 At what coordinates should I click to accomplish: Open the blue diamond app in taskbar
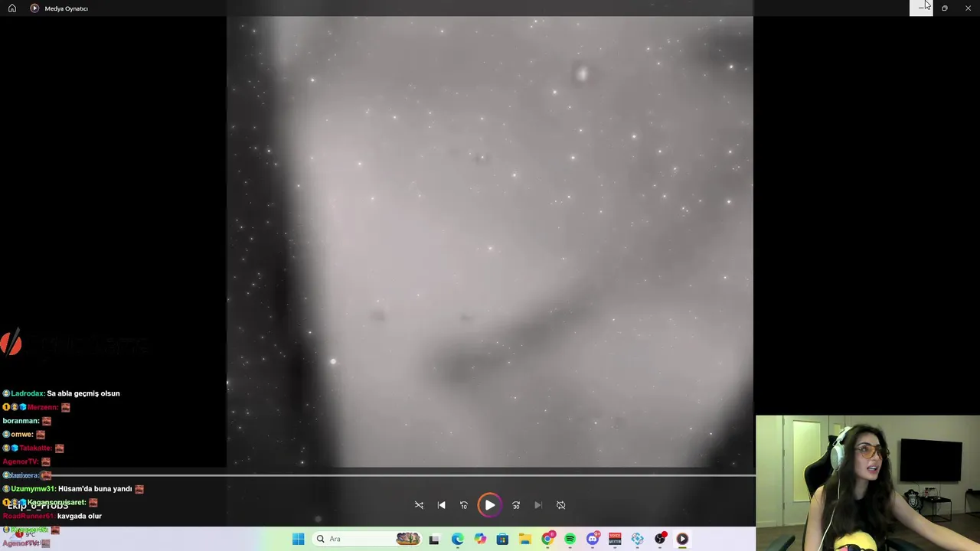pos(637,539)
